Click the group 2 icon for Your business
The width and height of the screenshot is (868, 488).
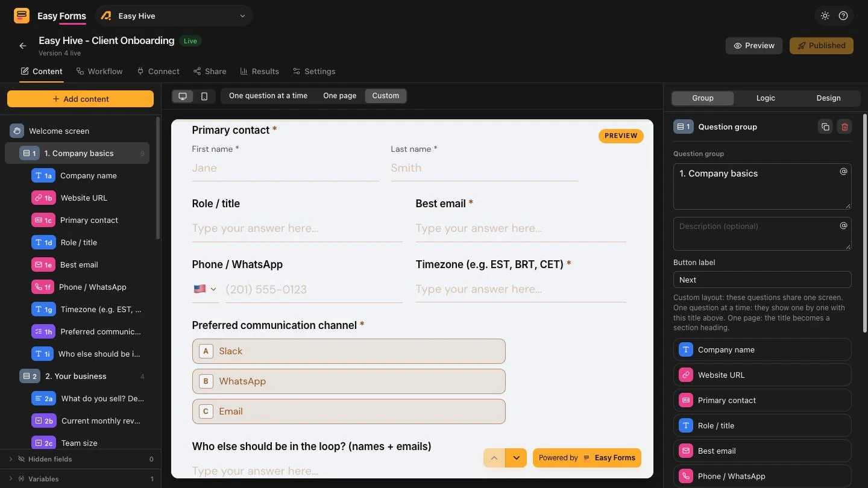[30, 376]
